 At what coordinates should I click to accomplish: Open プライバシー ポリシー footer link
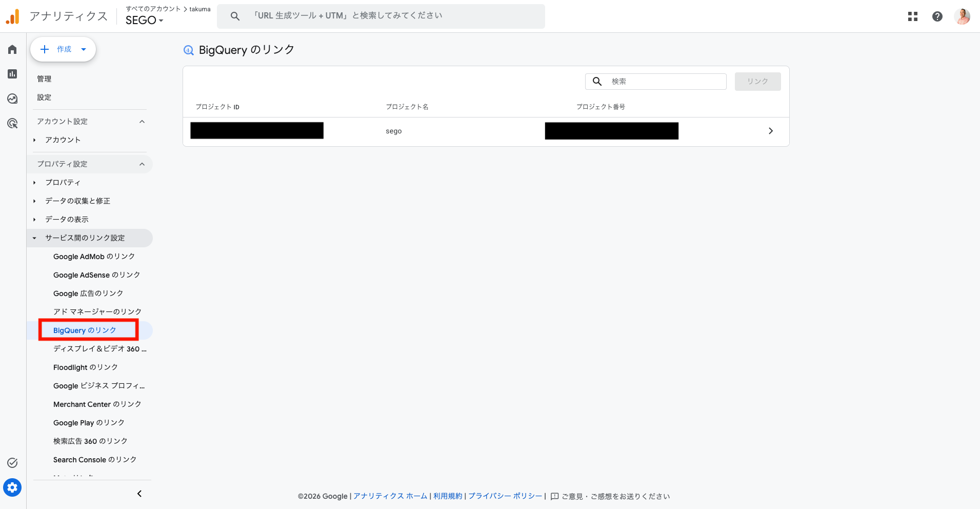tap(505, 496)
